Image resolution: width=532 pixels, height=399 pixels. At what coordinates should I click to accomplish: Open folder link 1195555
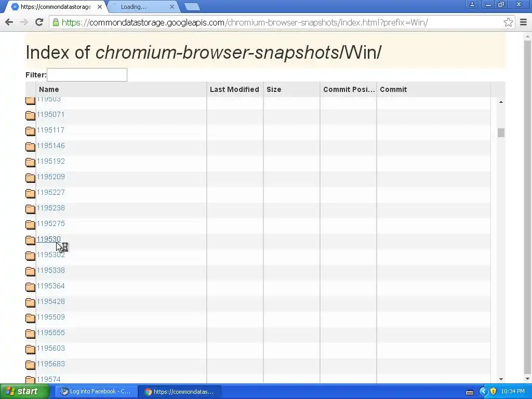50,333
